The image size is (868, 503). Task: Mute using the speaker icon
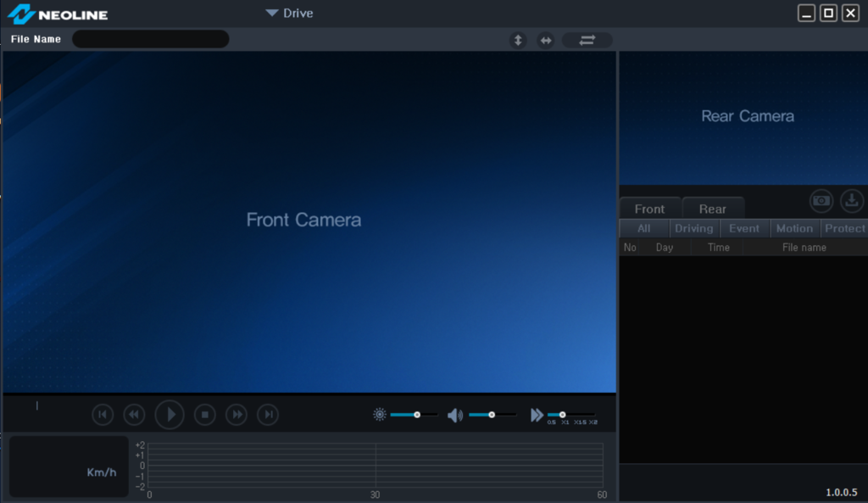pos(455,415)
